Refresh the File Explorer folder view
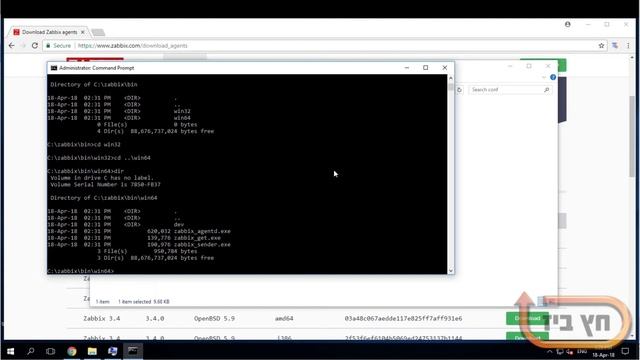This screenshot has width=640, height=360. 460,90
